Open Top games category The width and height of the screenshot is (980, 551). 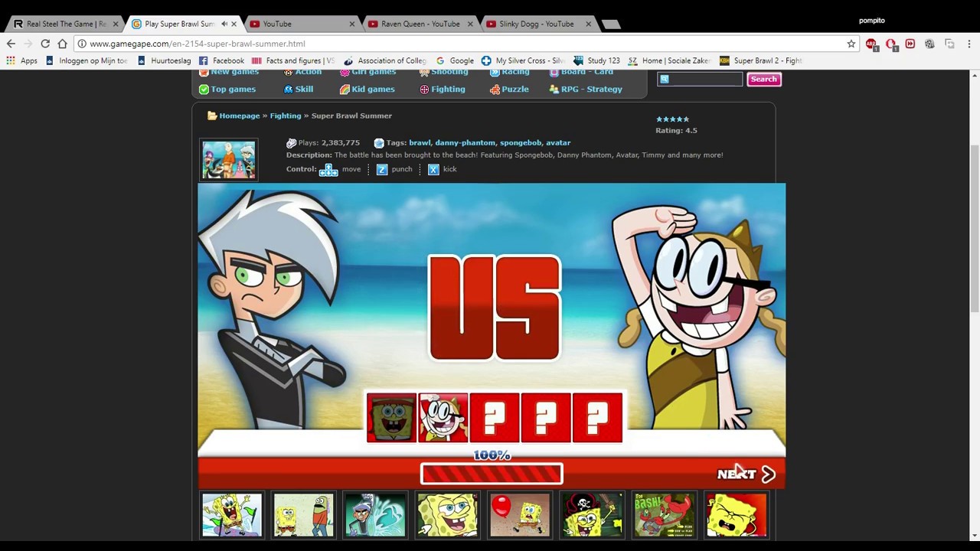pos(227,89)
